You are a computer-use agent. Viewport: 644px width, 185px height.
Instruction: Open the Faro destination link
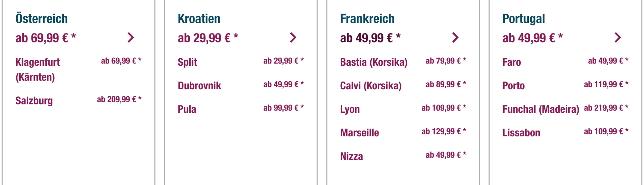click(x=511, y=62)
